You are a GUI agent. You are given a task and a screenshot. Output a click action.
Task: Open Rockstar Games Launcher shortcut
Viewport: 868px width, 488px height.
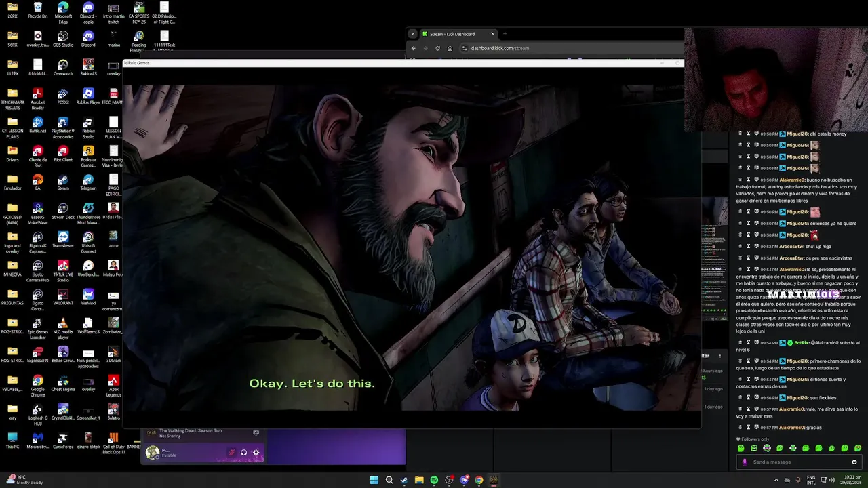tap(88, 156)
